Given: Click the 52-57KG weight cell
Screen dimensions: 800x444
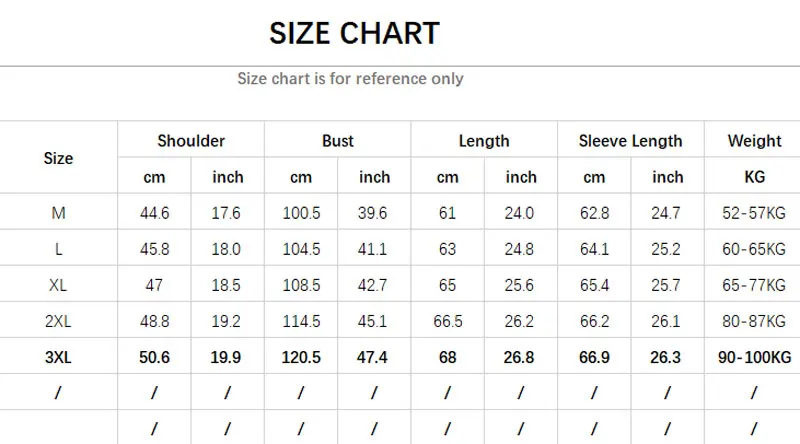Looking at the screenshot, I should tap(754, 213).
